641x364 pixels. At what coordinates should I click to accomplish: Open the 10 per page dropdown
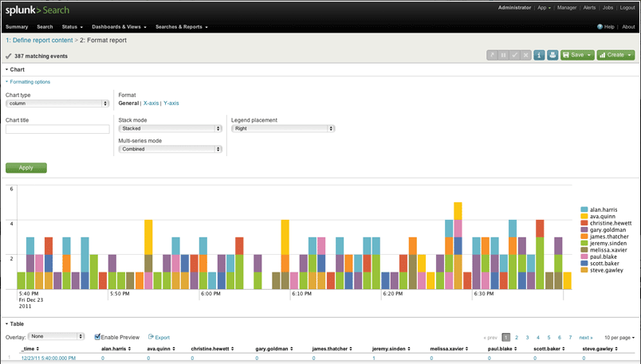point(619,338)
